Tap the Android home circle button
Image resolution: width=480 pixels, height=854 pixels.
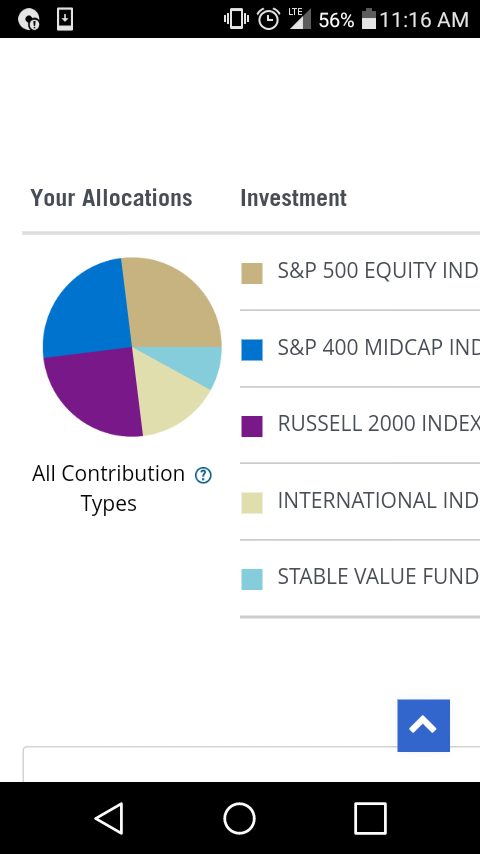(240, 818)
